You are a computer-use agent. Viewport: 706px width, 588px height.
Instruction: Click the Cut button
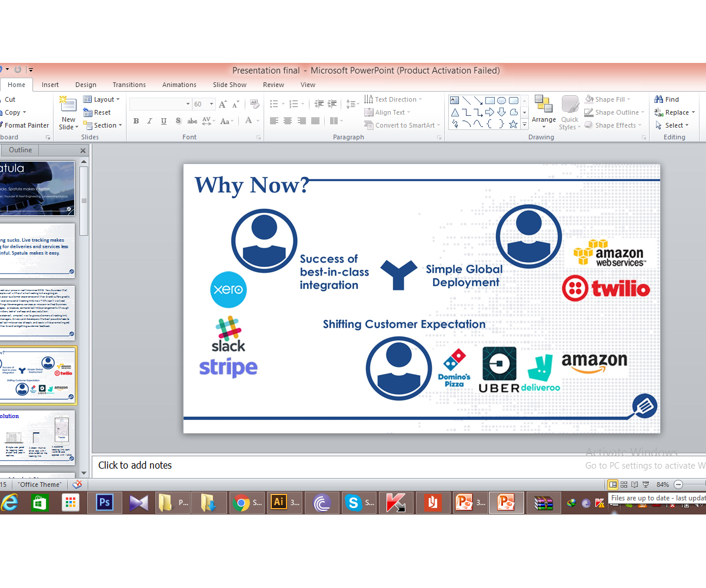click(x=8, y=99)
